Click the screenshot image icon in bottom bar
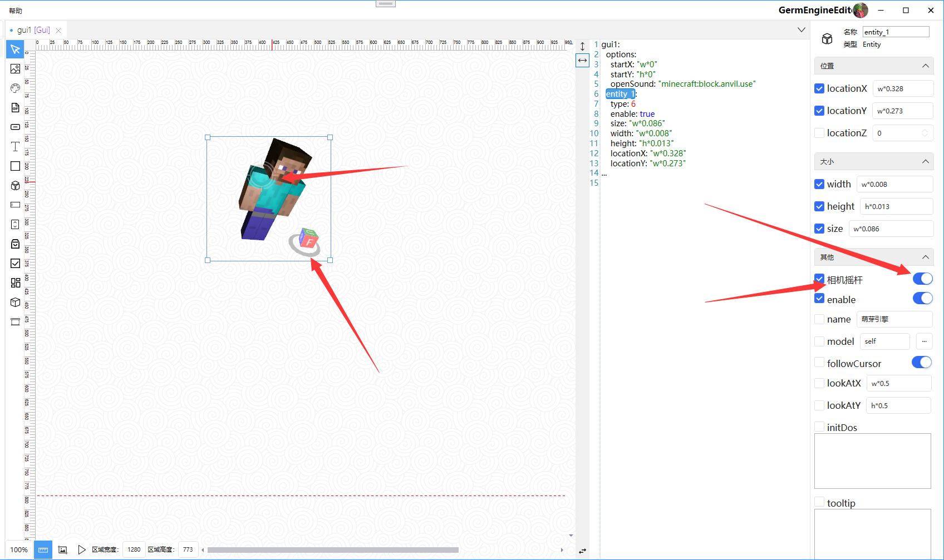This screenshot has height=560, width=944. [x=63, y=549]
